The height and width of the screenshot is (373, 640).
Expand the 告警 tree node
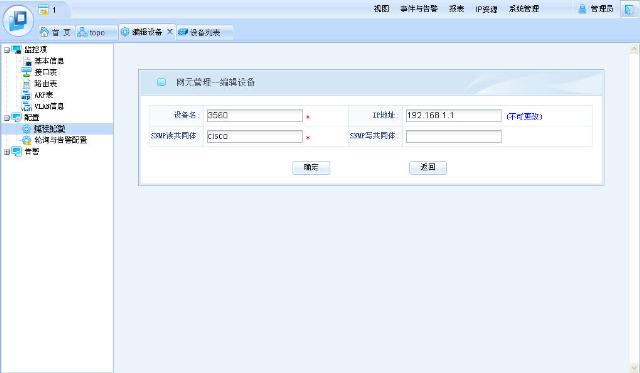coord(7,152)
